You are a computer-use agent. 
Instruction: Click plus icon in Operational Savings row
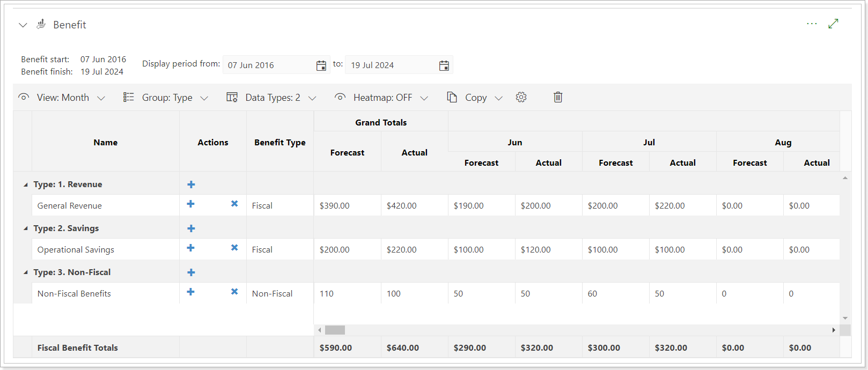[x=190, y=248]
